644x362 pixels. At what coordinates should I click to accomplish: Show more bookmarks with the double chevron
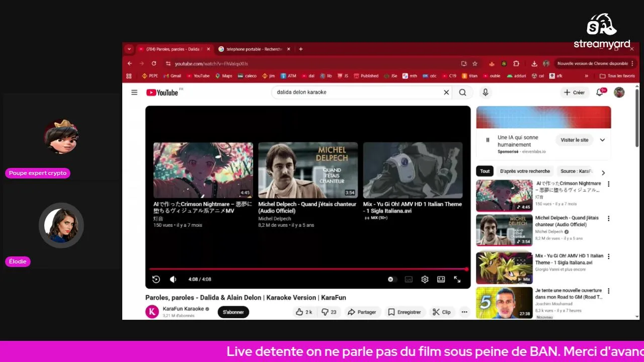[586, 76]
